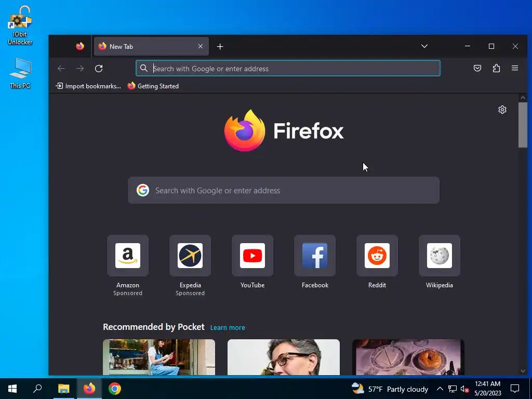Open the Firefox application menu
Viewport: 532px width, 399px height.
[515, 68]
